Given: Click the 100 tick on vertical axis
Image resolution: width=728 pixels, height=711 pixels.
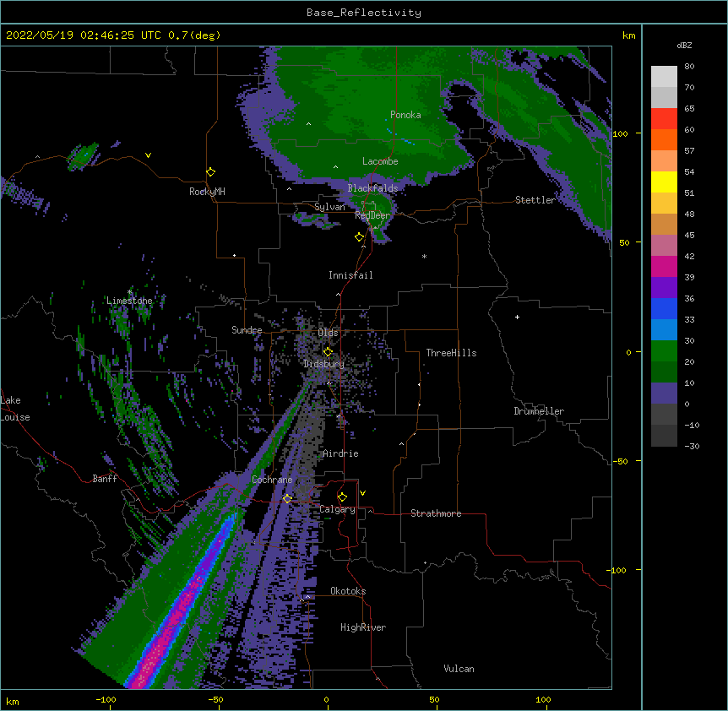Looking at the screenshot, I should (x=620, y=133).
